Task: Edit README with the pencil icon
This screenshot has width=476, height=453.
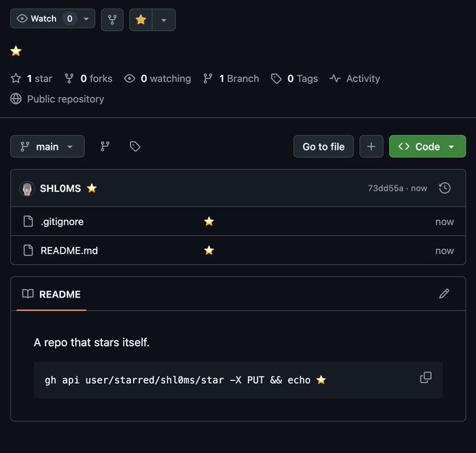Action: point(444,293)
